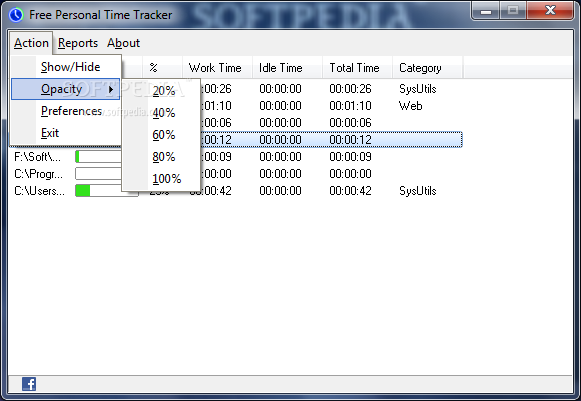Close the Free Personal Time Tracker window
The height and width of the screenshot is (401, 581).
550,11
